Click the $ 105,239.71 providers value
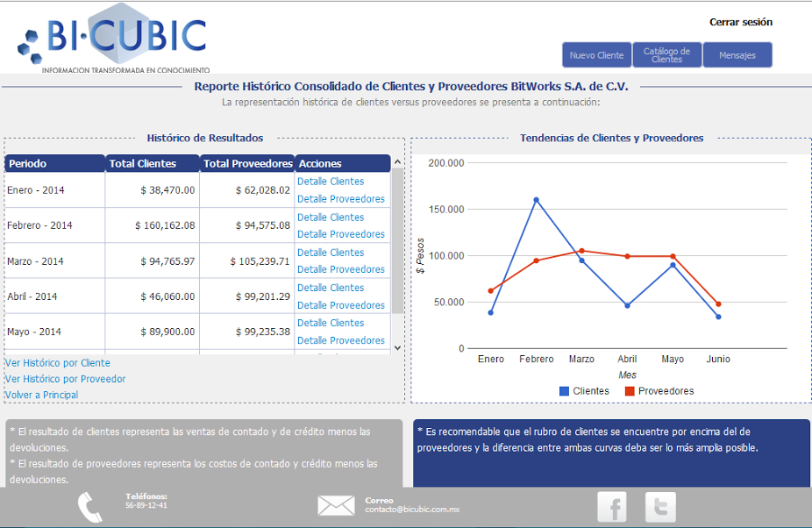The image size is (812, 528). pyautogui.click(x=260, y=261)
